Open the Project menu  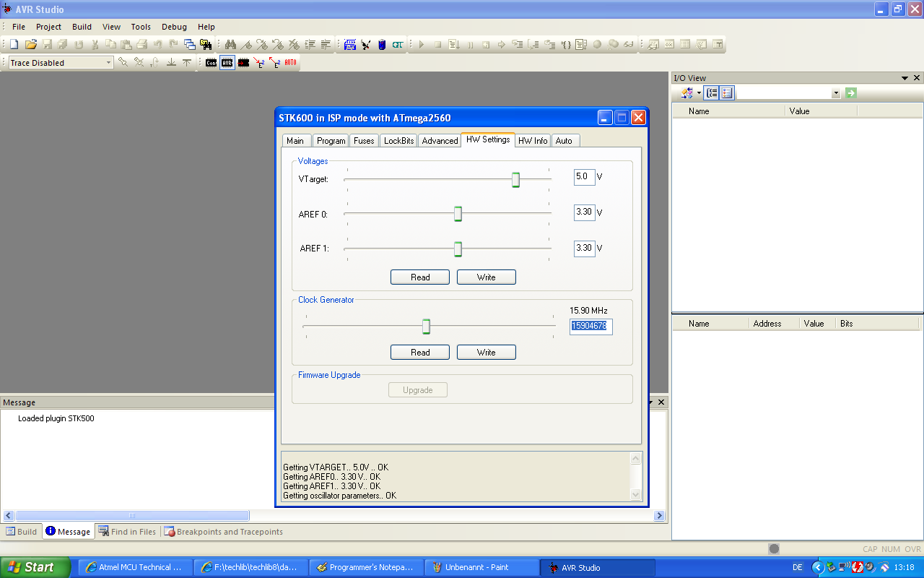[x=49, y=27]
